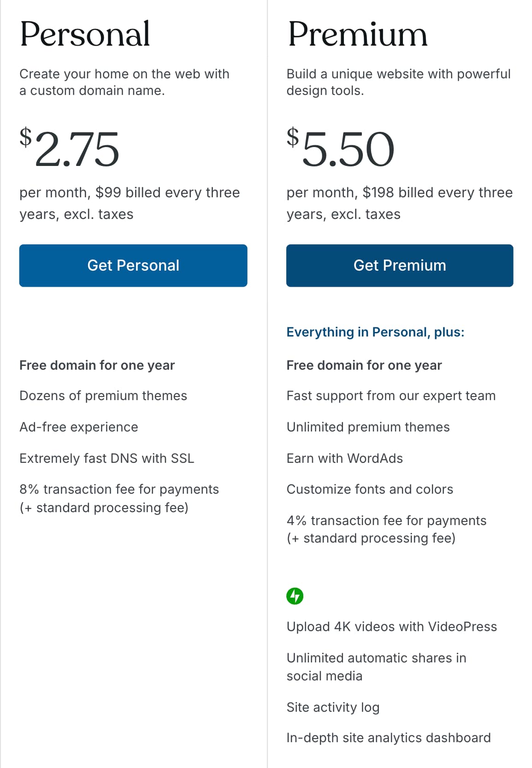Click "Ad-free experience" feature

[79, 427]
